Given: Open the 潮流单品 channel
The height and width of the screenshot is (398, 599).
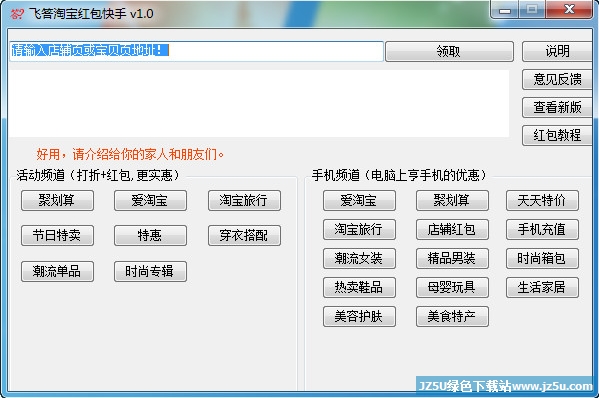Looking at the screenshot, I should (57, 272).
